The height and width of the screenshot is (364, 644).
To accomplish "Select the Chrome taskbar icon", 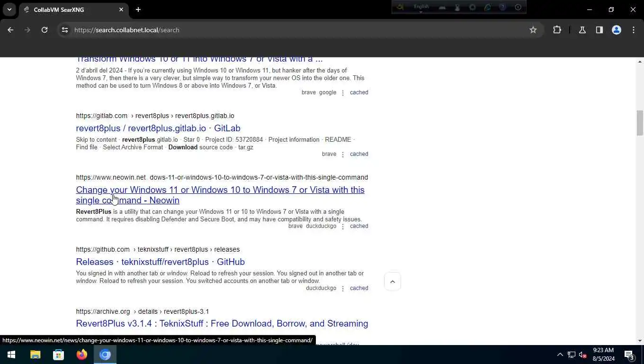I will [x=105, y=355].
